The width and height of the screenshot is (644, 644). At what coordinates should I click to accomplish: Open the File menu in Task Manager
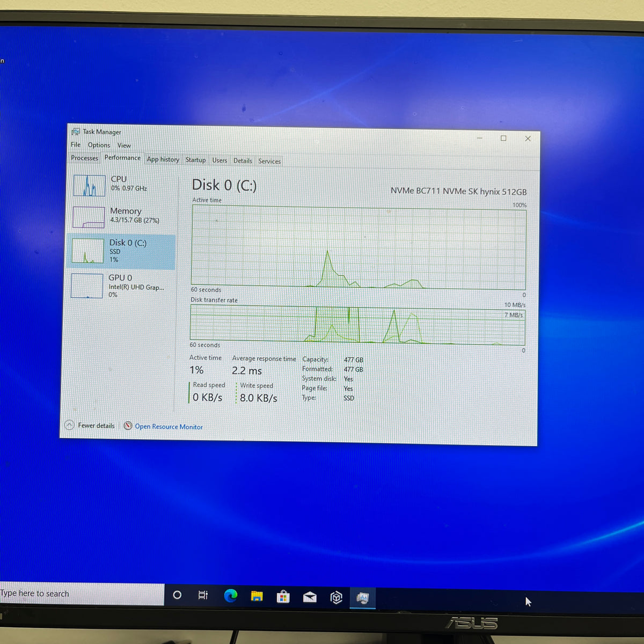76,144
